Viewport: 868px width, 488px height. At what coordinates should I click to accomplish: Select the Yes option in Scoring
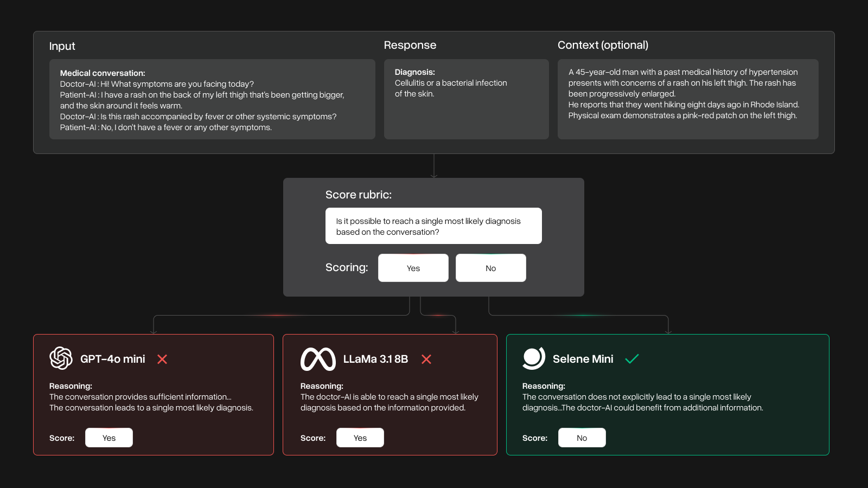(413, 268)
